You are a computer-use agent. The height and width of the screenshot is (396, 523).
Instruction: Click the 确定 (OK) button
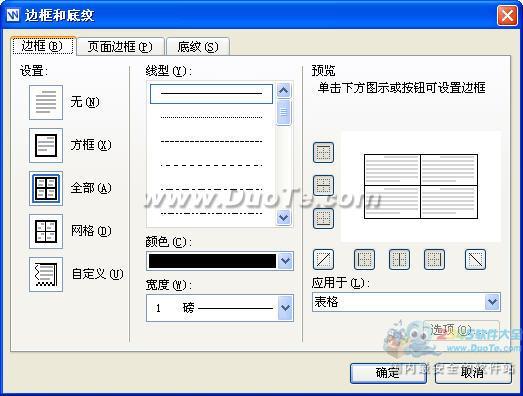[x=388, y=373]
